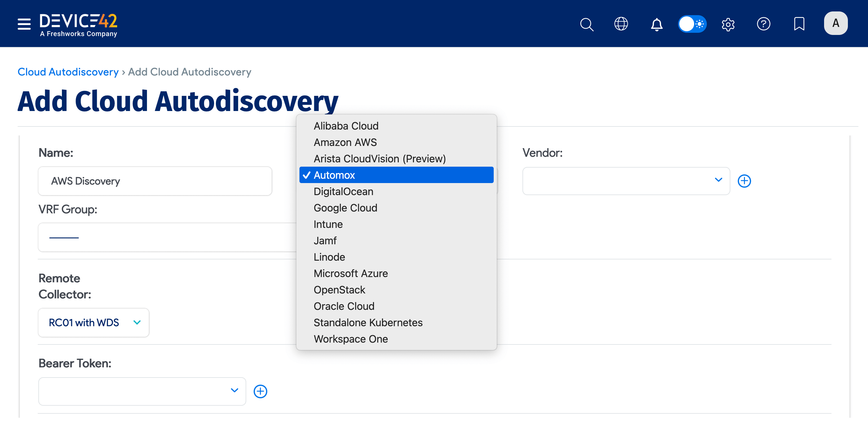868x423 pixels.
Task: Open the hamburger navigation menu
Action: point(24,23)
